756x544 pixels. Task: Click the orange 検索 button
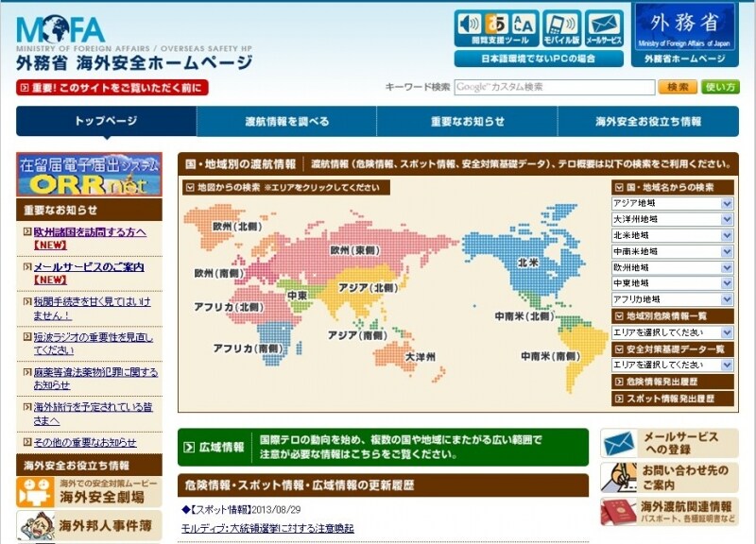click(x=678, y=87)
